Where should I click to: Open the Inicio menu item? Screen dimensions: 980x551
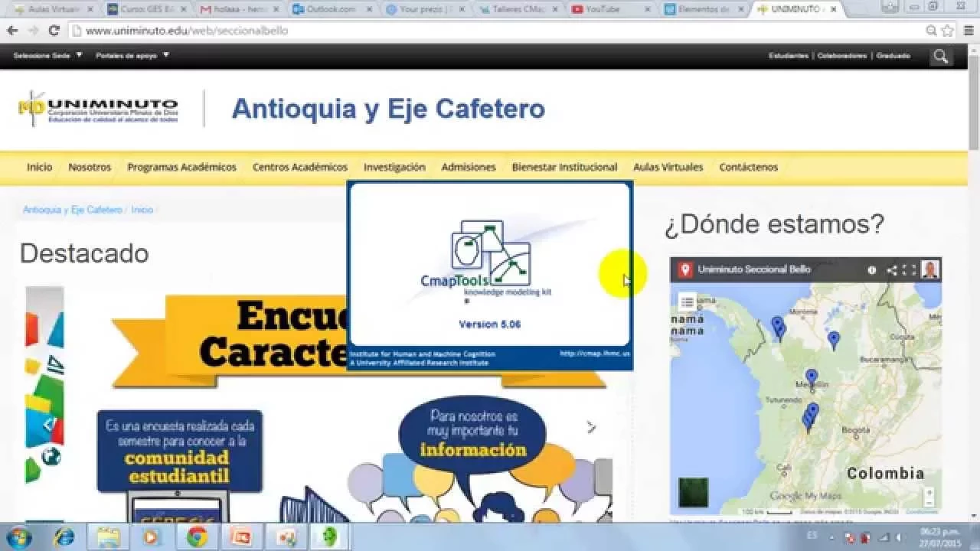[39, 167]
